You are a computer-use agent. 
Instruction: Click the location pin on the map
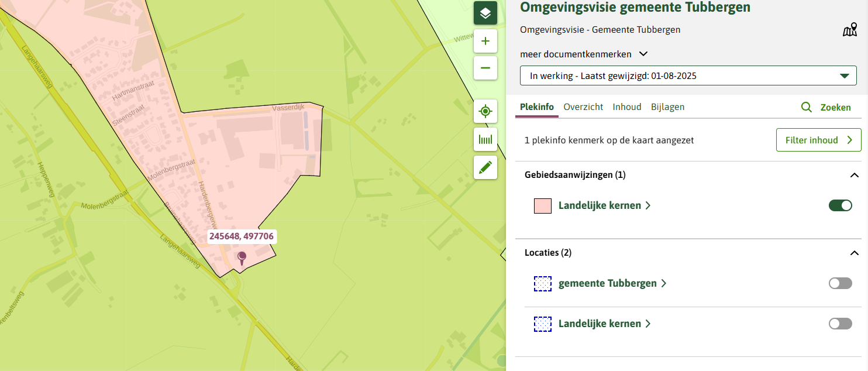click(242, 258)
